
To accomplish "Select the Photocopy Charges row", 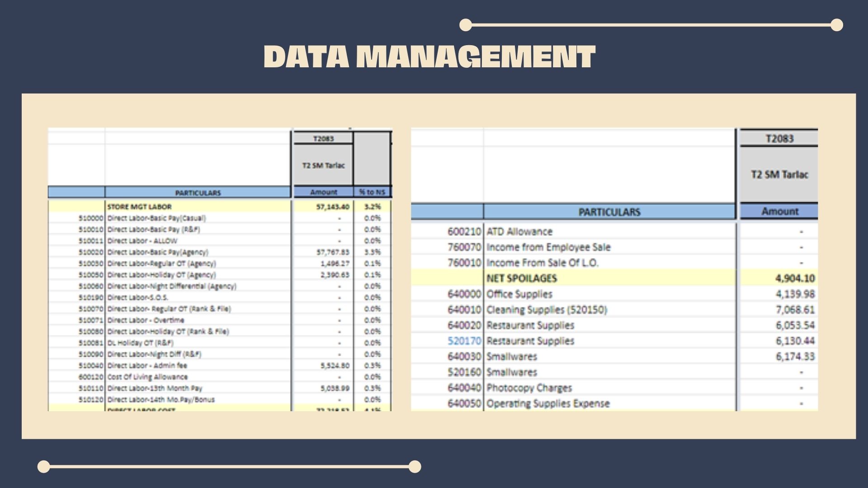I will click(x=529, y=388).
